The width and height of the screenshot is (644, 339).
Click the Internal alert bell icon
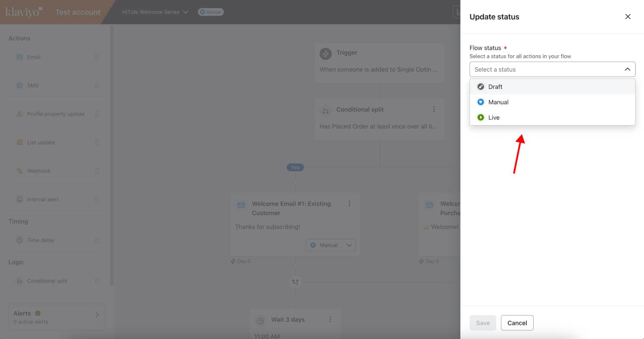pos(19,199)
